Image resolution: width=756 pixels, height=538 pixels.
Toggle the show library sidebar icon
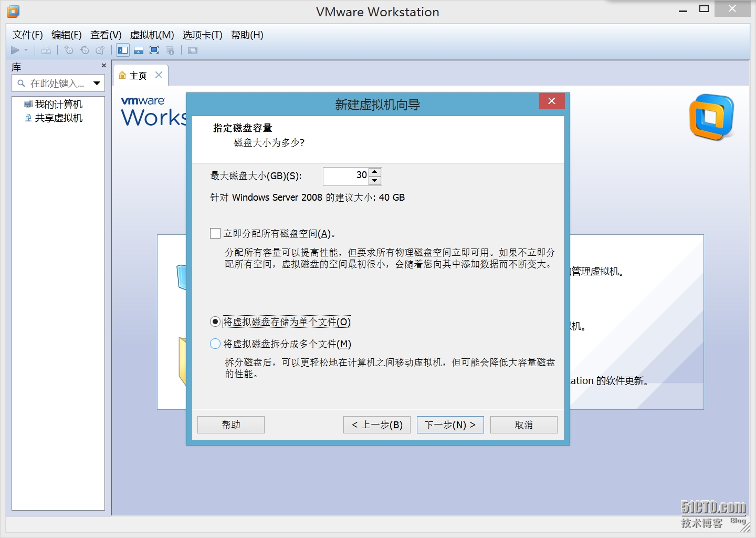point(123,50)
